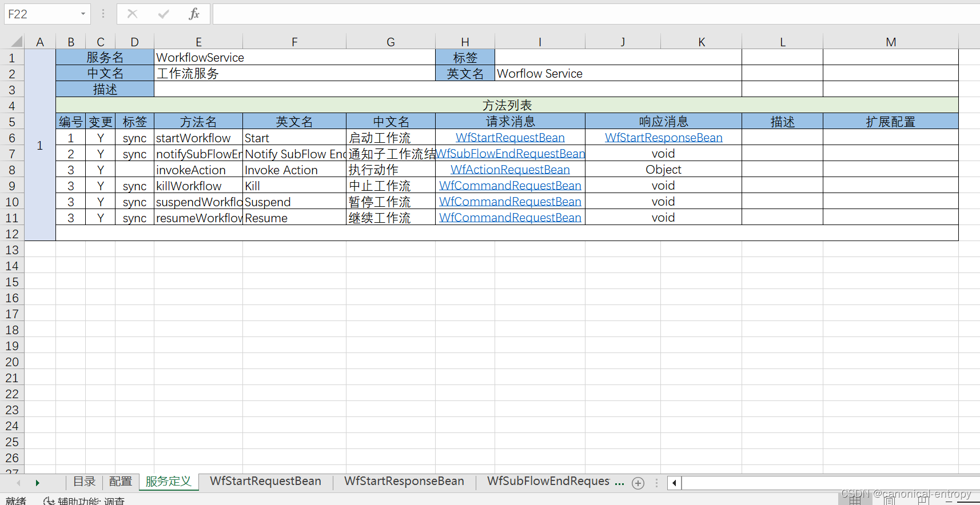Open the Insert Function fx icon
Viewport: 980px width, 505px height.
194,14
